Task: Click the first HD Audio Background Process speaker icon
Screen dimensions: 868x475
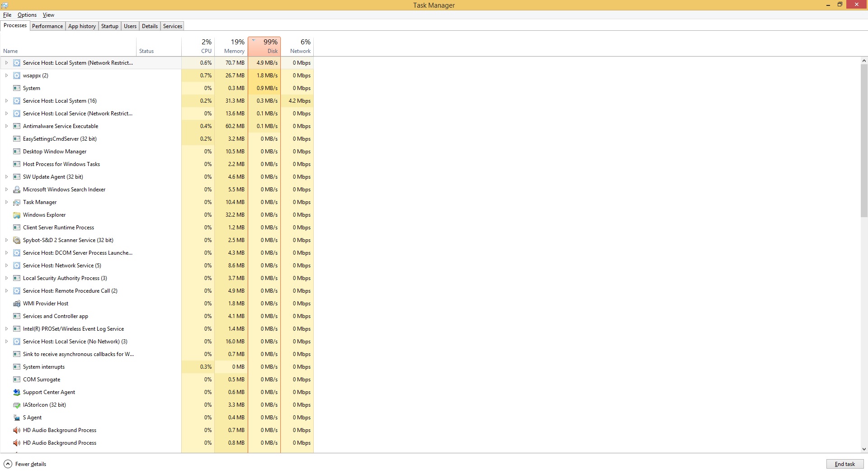Action: tap(17, 430)
